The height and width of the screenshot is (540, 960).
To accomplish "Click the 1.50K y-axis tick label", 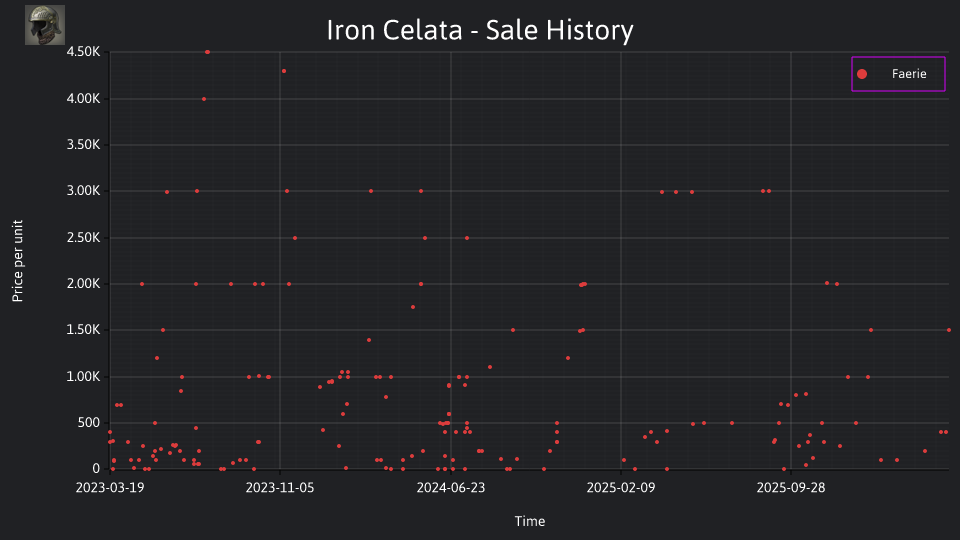I will tap(83, 330).
